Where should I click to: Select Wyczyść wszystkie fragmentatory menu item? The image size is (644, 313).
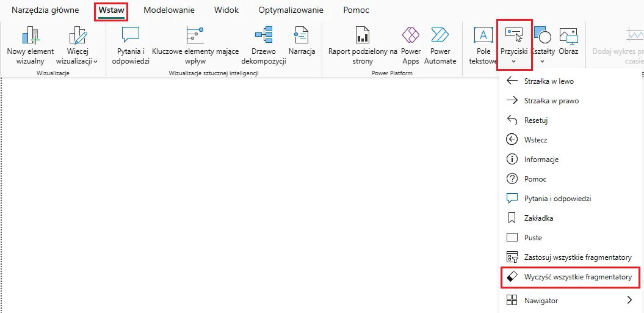pos(577,277)
